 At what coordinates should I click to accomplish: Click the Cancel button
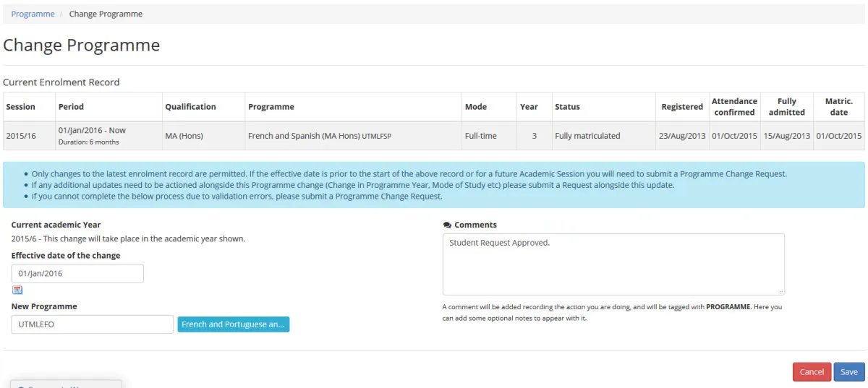pyautogui.click(x=812, y=371)
